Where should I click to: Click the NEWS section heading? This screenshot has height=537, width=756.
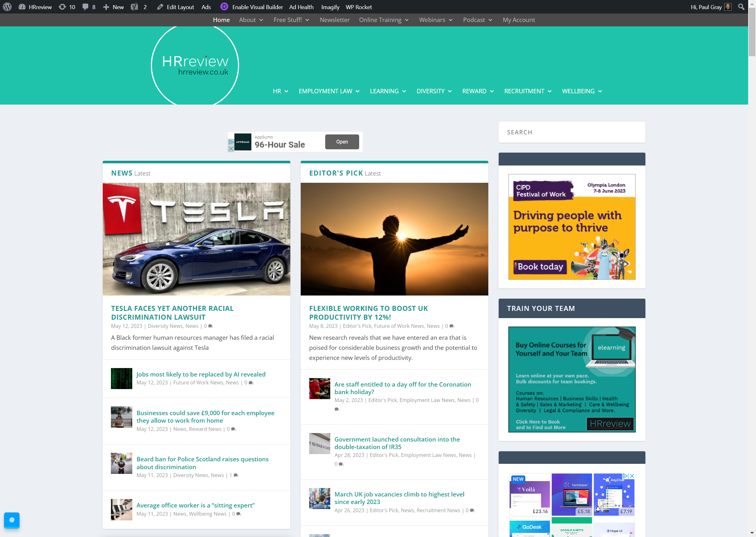click(x=121, y=173)
